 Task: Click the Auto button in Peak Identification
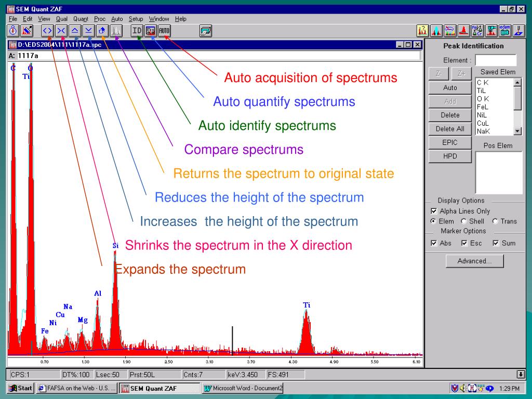[x=450, y=87]
